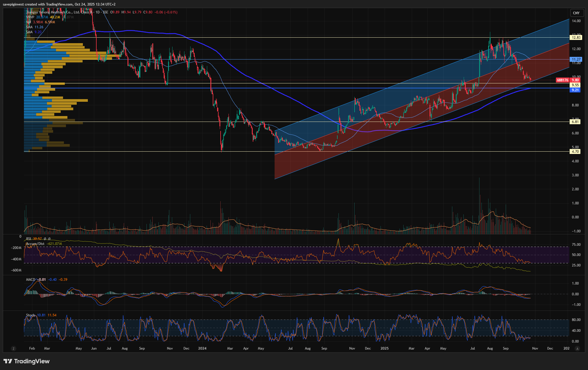Viewport: 588px width, 370px height.
Task: Select the VRVP indicator legend
Action: (x=30, y=17)
